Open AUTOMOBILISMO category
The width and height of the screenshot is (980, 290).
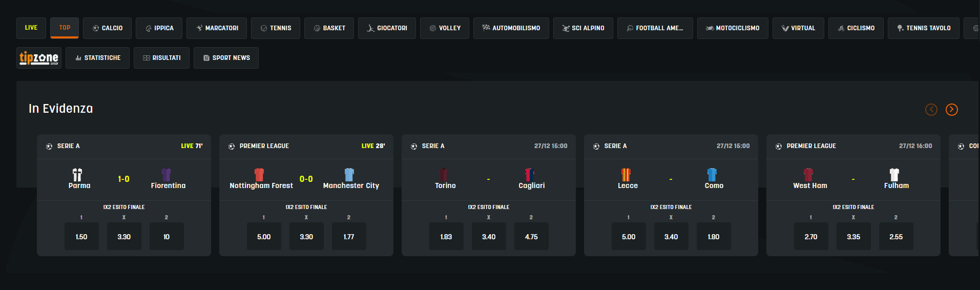pyautogui.click(x=511, y=28)
